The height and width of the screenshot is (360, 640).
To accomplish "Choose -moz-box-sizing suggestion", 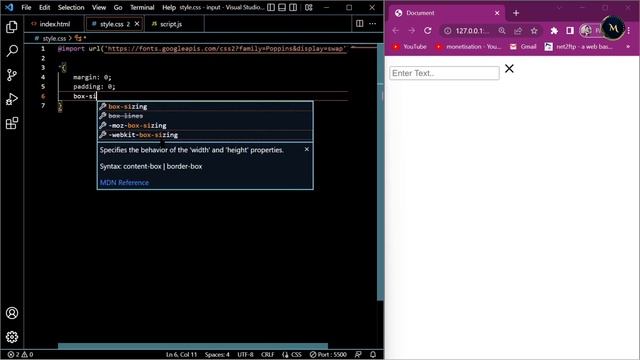I will 205,125.
